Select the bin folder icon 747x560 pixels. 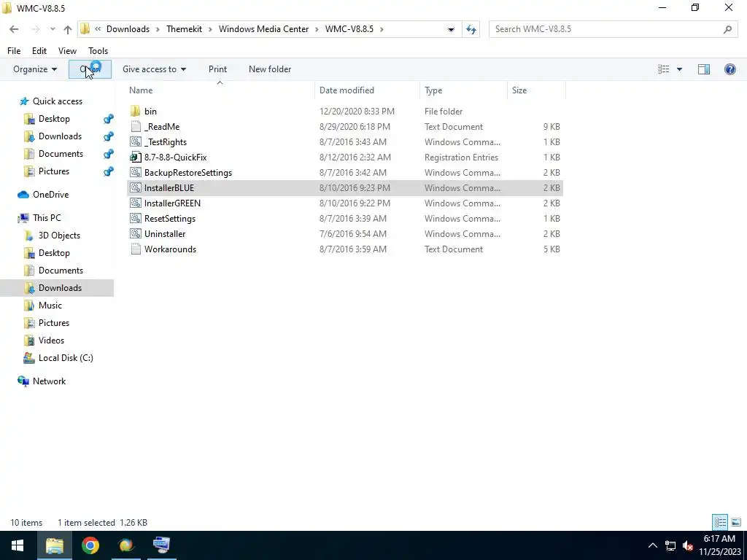point(135,112)
